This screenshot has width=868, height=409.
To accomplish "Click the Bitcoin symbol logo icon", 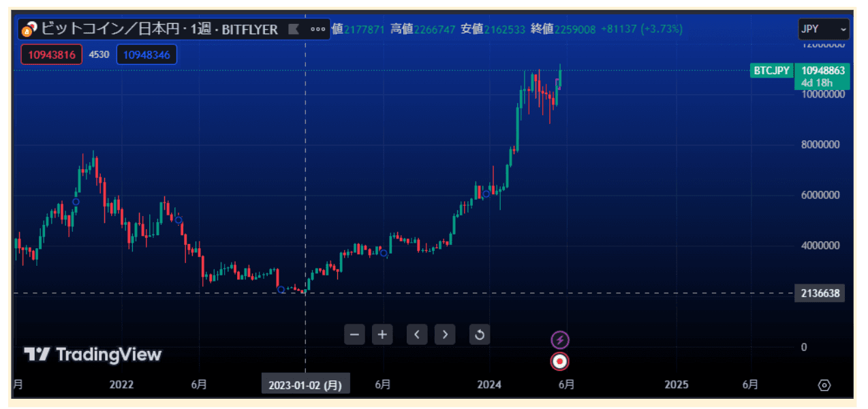I will pyautogui.click(x=29, y=29).
